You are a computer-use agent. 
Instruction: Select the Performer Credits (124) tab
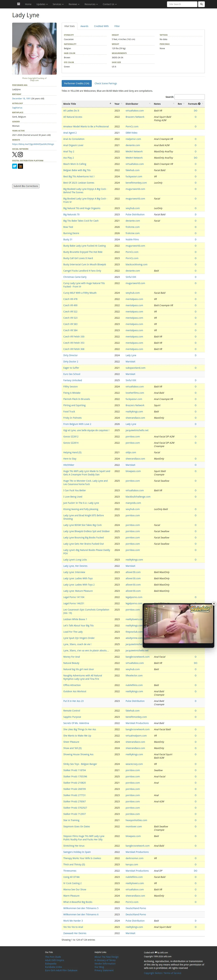click(x=77, y=83)
